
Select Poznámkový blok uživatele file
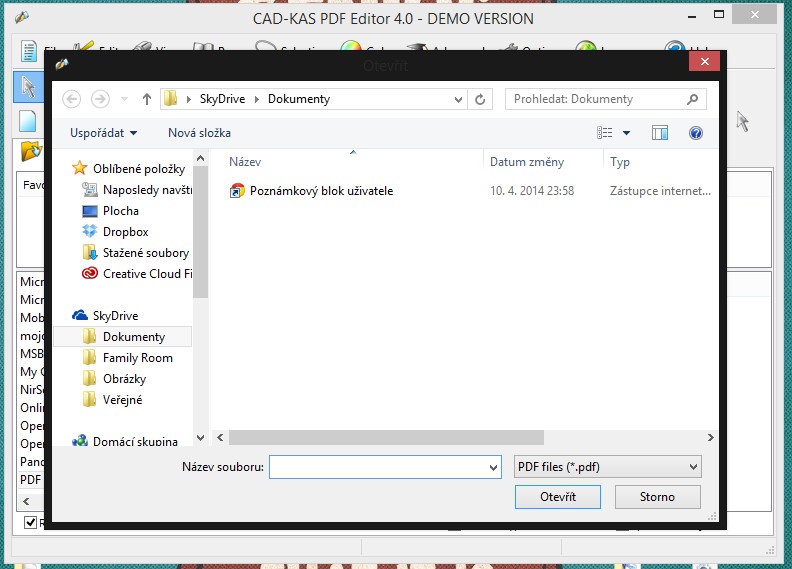(x=321, y=191)
